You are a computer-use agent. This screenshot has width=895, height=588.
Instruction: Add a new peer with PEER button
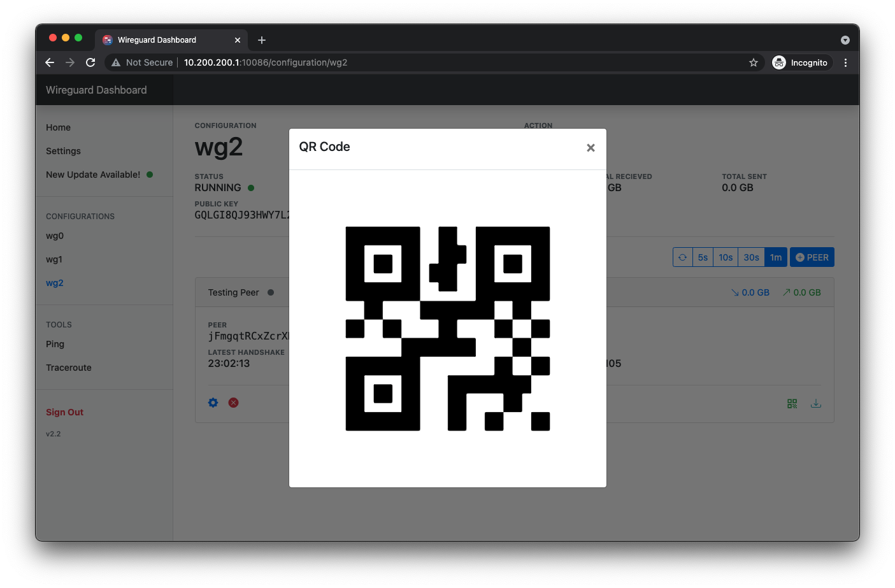(812, 257)
